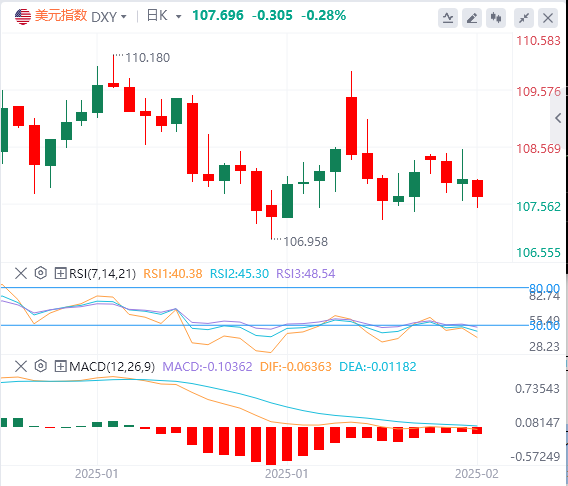
Task: Expand the side panel chevron arrow
Action: (558, 118)
